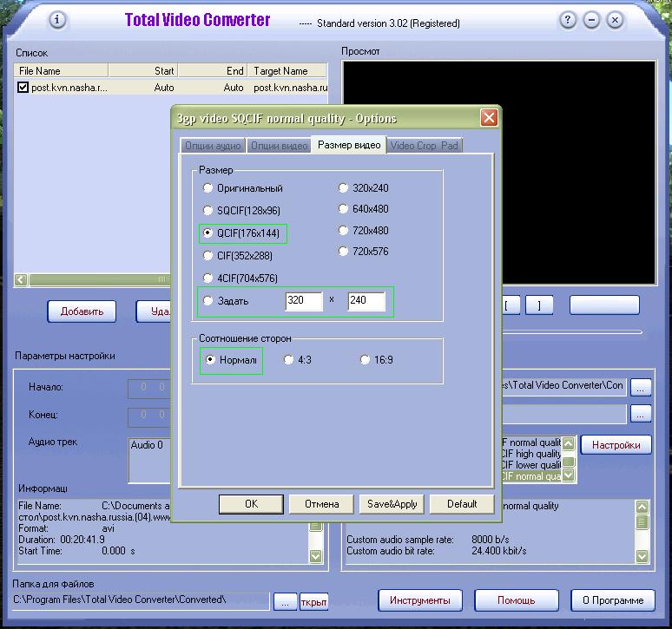Select CIF(352x288) size option

pyautogui.click(x=208, y=256)
